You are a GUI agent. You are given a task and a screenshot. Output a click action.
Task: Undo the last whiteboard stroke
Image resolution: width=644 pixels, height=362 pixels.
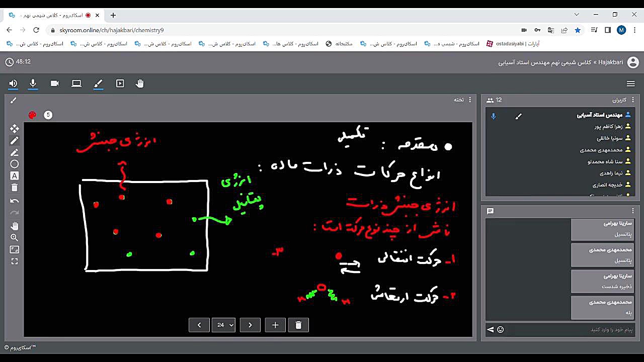pyautogui.click(x=14, y=201)
